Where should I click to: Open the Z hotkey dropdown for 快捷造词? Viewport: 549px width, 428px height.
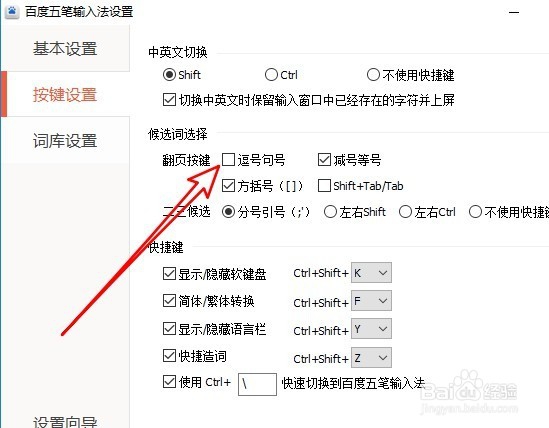click(x=371, y=358)
